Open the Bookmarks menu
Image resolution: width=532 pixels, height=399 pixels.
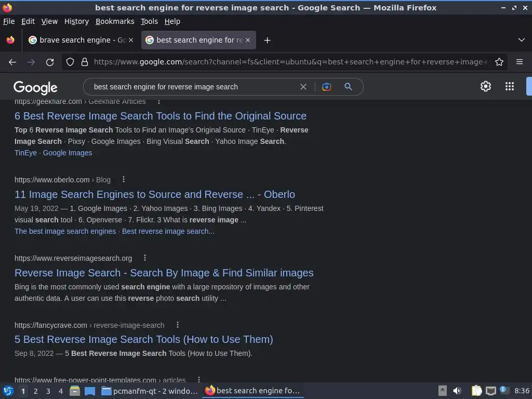tap(115, 21)
